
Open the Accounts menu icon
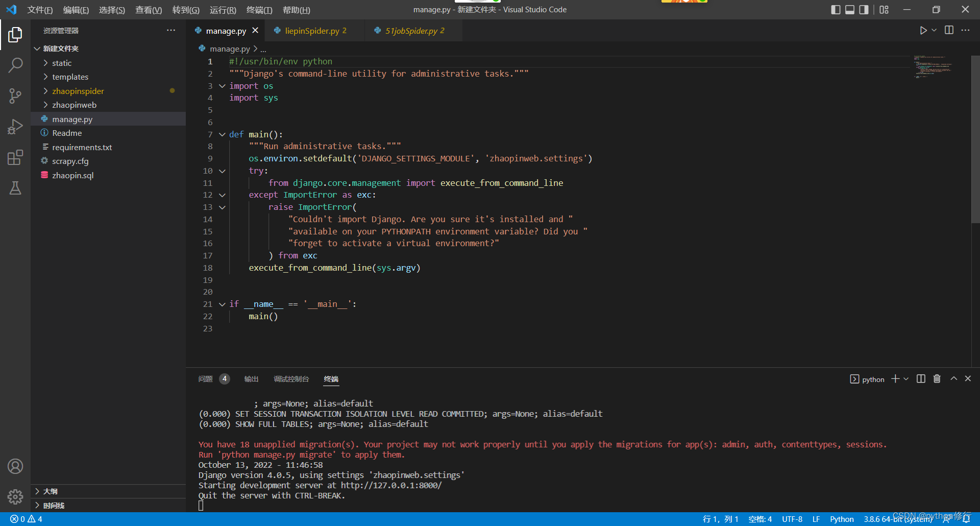click(x=15, y=466)
